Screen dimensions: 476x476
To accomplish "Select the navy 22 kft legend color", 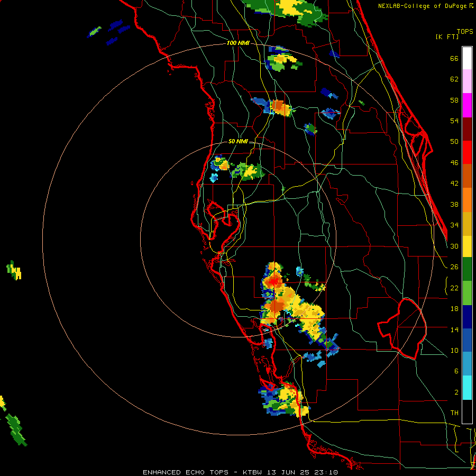I will 467,317.
